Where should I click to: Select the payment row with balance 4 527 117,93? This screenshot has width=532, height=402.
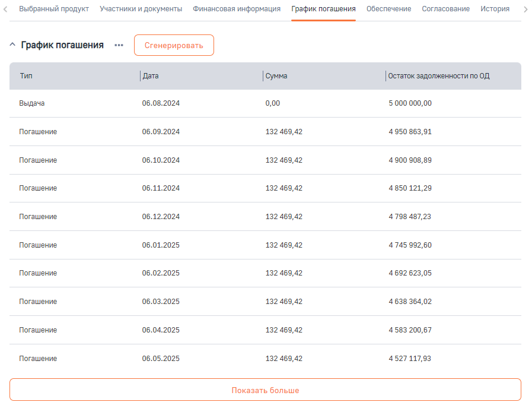click(x=265, y=359)
